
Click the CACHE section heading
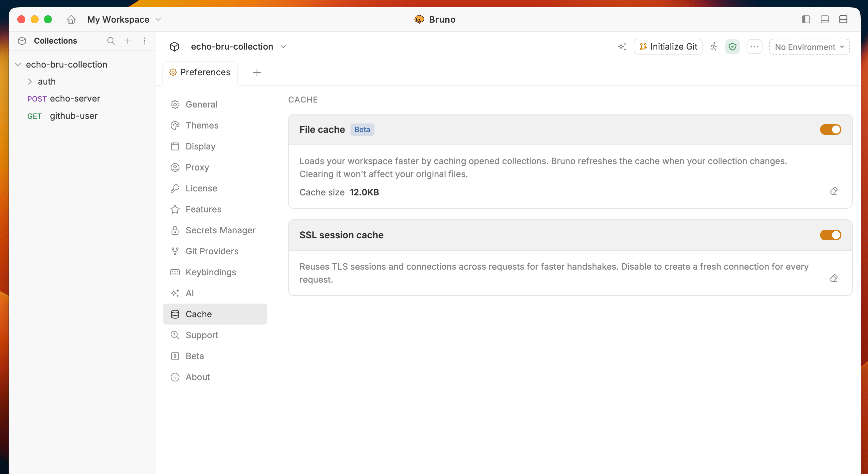pos(303,100)
